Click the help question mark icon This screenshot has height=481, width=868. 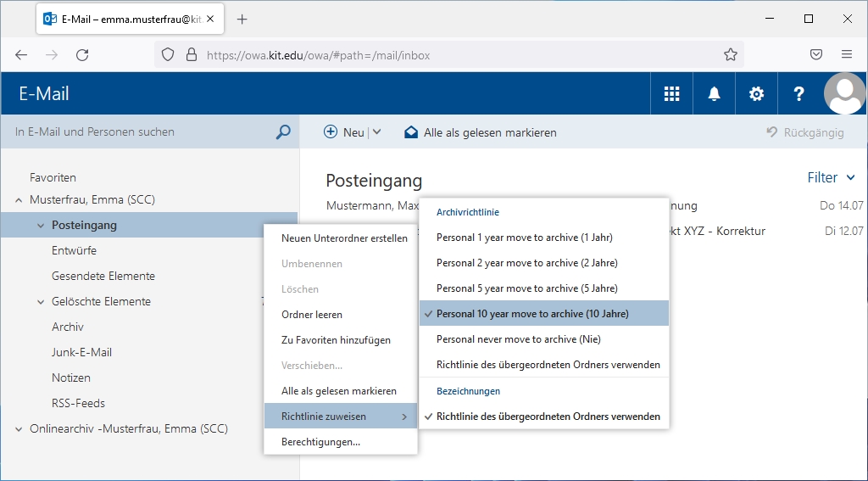point(798,94)
